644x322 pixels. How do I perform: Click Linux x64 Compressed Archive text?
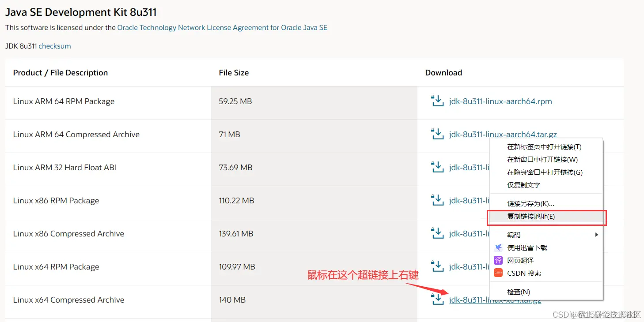point(68,300)
